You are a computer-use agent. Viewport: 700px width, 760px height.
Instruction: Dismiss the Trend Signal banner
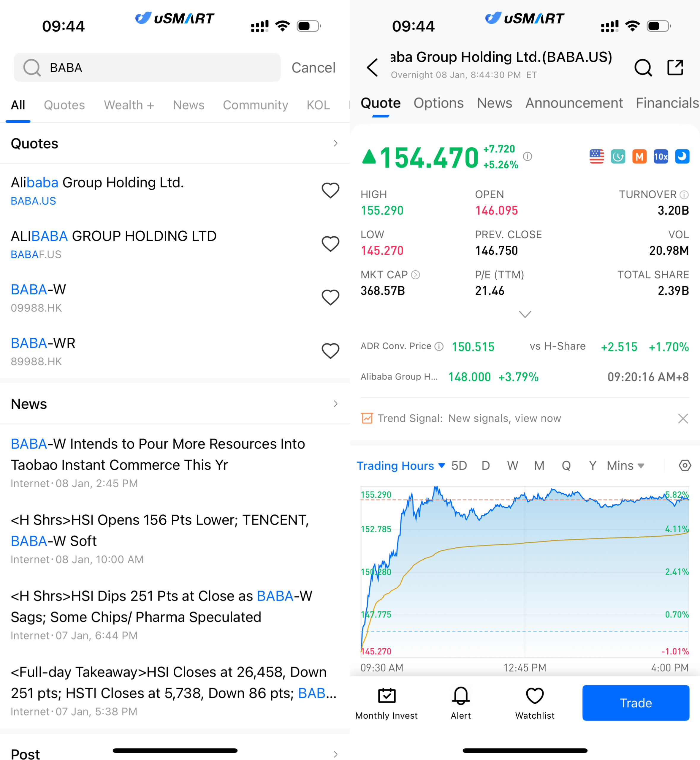pyautogui.click(x=682, y=418)
